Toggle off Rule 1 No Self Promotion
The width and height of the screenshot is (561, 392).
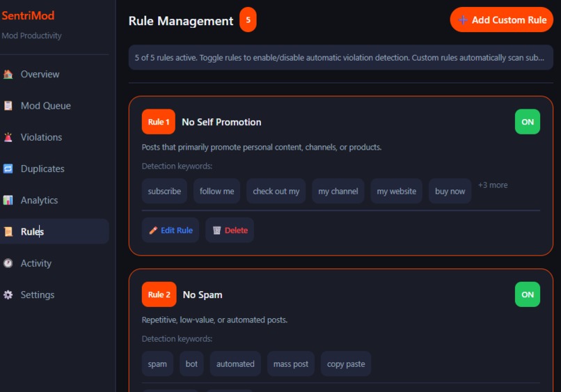(528, 122)
